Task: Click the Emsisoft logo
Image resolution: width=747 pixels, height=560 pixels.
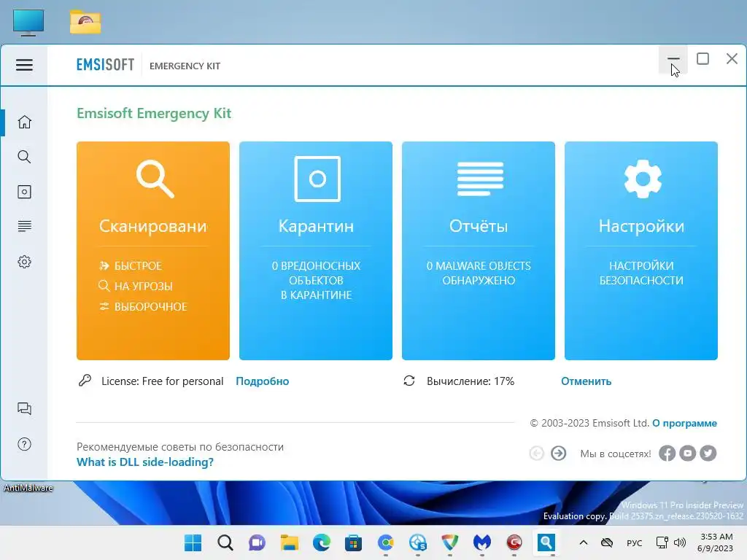Action: click(x=105, y=65)
